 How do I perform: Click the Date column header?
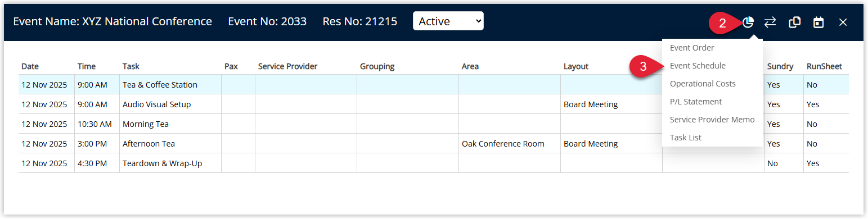click(30, 66)
